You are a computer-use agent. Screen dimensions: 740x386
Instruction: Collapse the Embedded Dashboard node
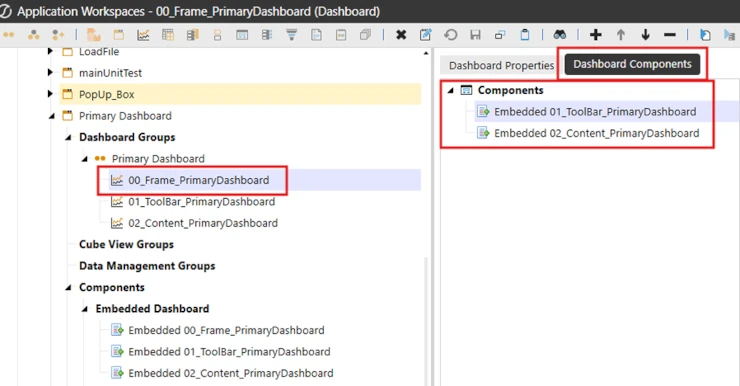[84, 309]
